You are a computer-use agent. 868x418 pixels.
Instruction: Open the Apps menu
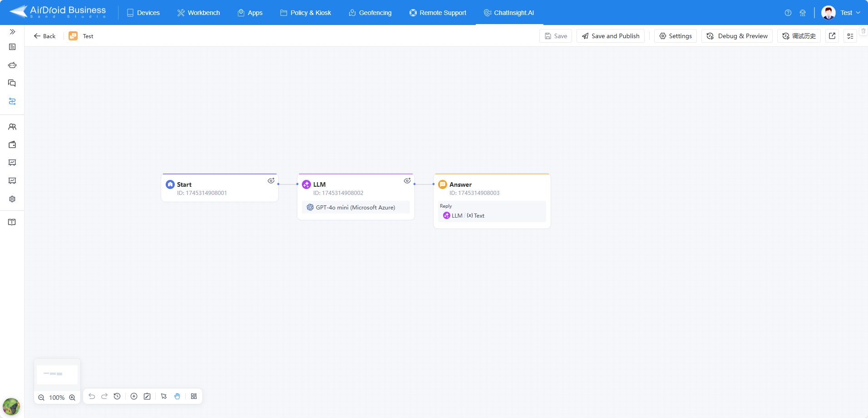(x=250, y=13)
